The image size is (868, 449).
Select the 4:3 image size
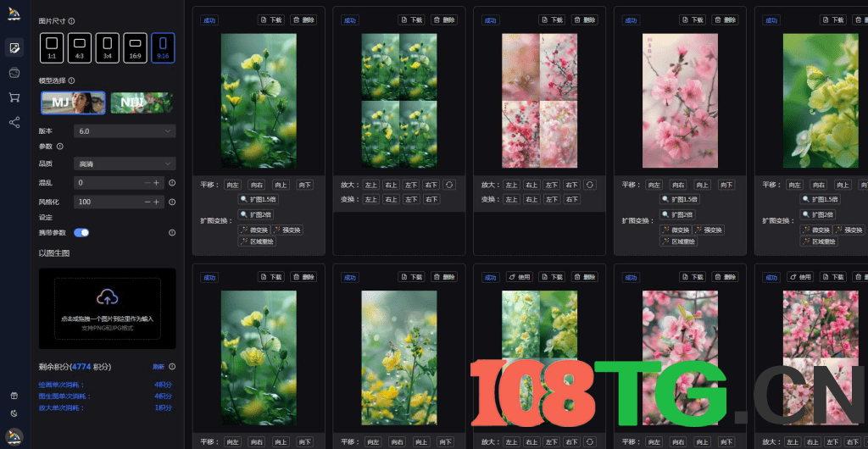[80, 47]
